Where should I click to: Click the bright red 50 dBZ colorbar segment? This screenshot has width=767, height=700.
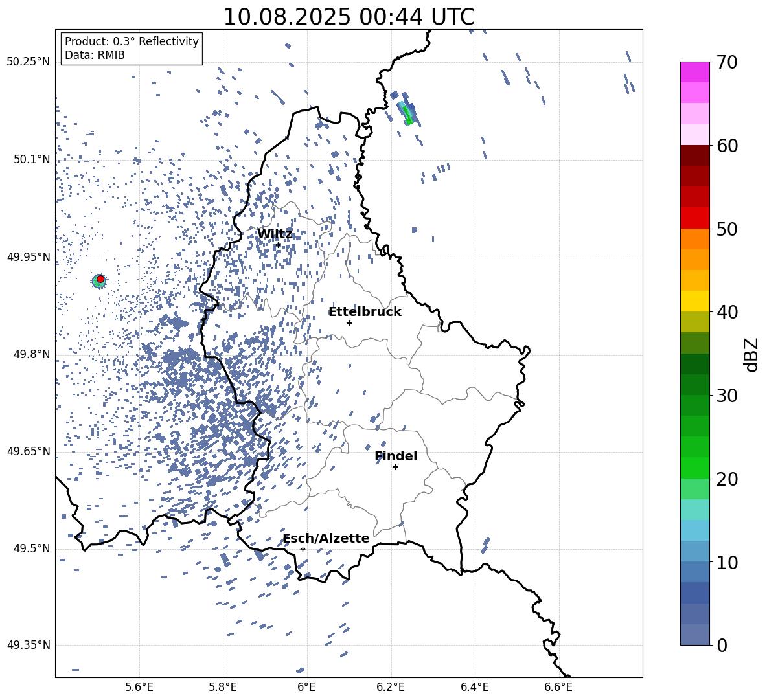pyautogui.click(x=694, y=218)
